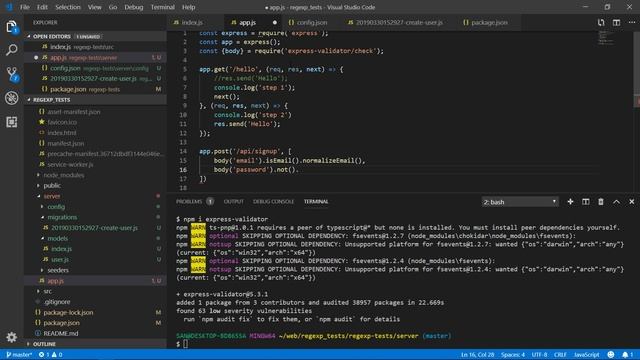640x360 pixels.
Task: Collapse the migrations folder
Action: pos(62,218)
